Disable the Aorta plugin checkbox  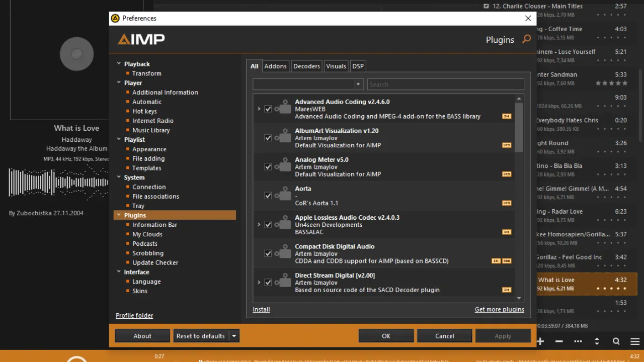(x=268, y=196)
